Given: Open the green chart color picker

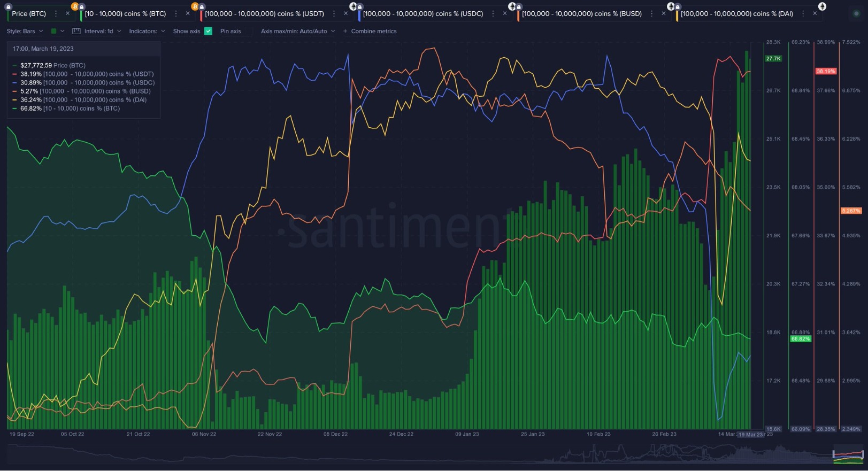Looking at the screenshot, I should pyautogui.click(x=57, y=32).
